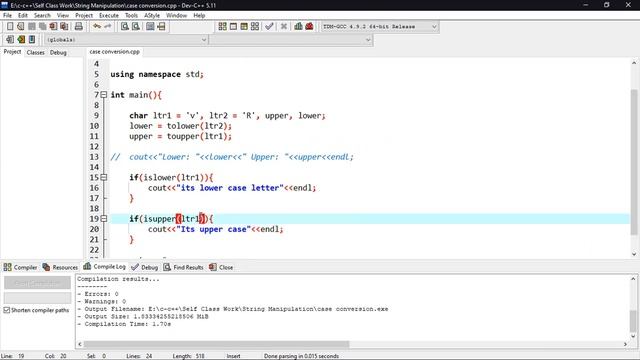Viewport: 640px width, 360px height.
Task: Click the Undo arrow icon
Action: 97,27
